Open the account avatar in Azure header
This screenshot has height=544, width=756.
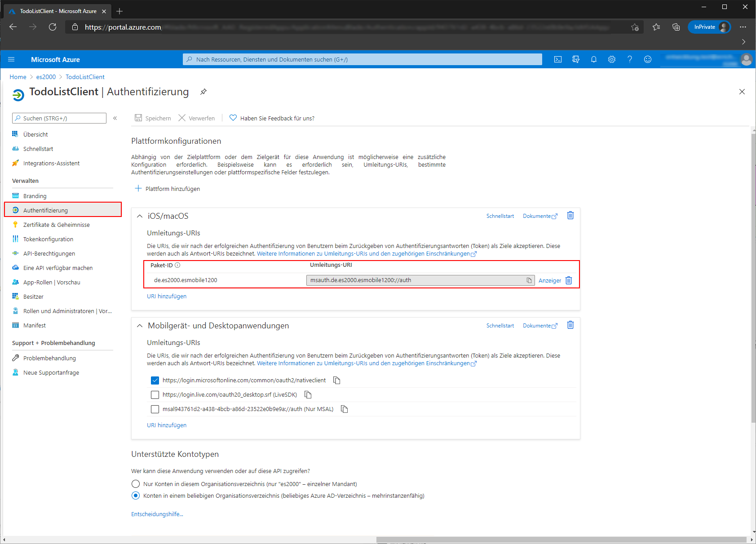(747, 59)
